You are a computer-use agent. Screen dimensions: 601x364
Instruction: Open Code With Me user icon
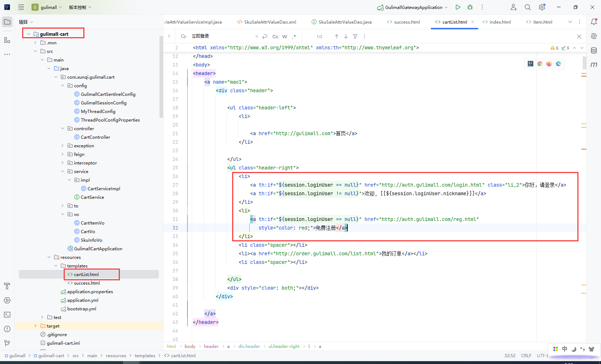click(x=514, y=7)
